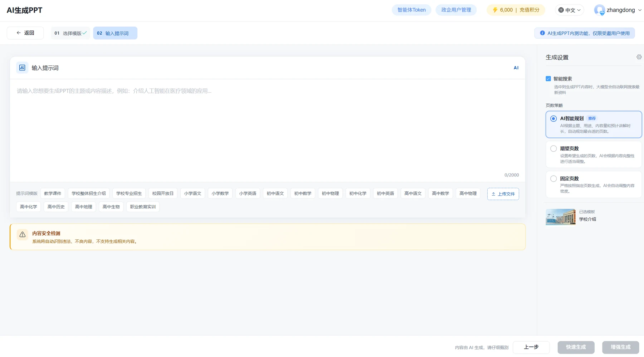Go to step 01 选择模版
The image size is (644, 357).
(70, 33)
